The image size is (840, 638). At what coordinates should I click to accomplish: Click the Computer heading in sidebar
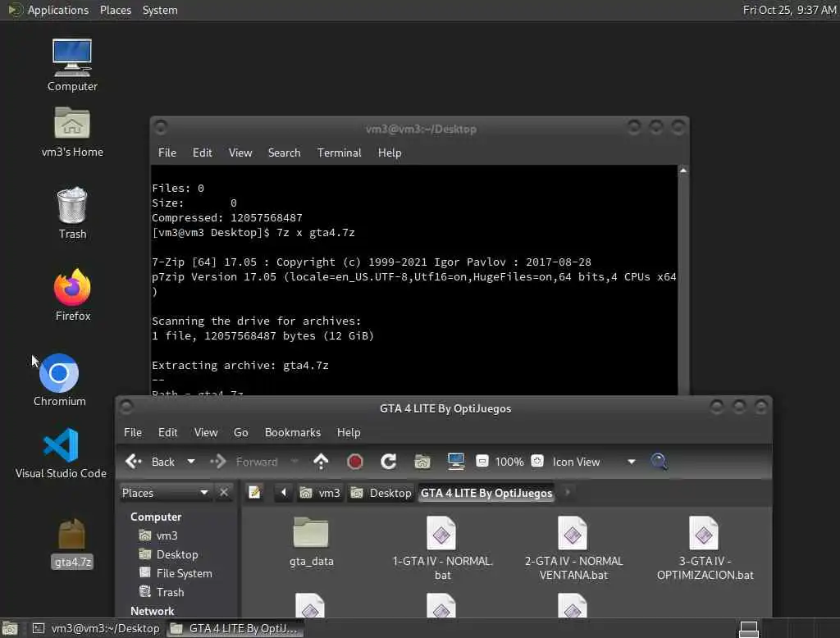tap(156, 517)
